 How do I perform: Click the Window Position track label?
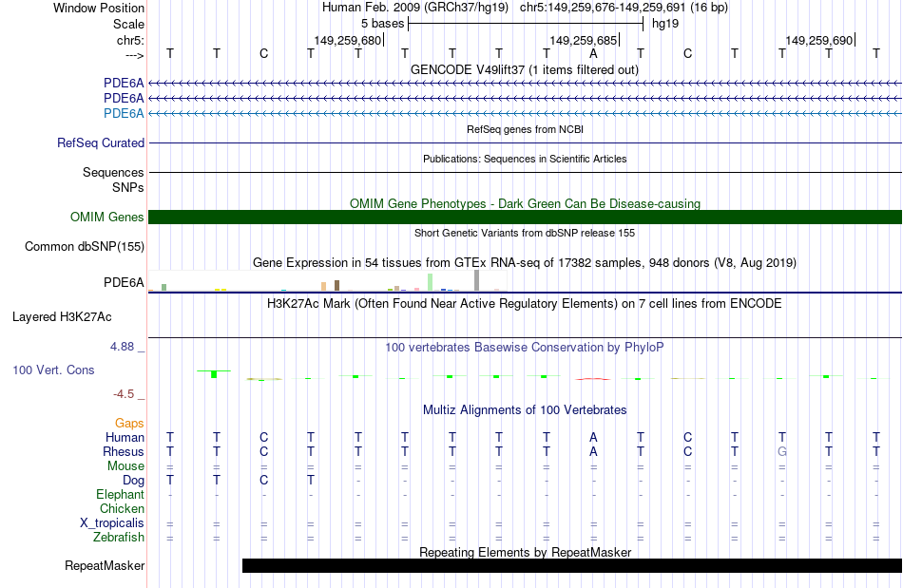pos(99,8)
